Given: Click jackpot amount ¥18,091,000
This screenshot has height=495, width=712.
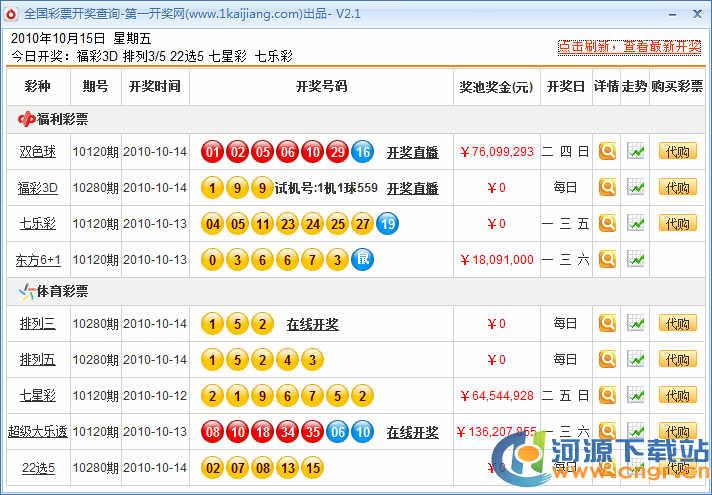Looking at the screenshot, I should 496,260.
